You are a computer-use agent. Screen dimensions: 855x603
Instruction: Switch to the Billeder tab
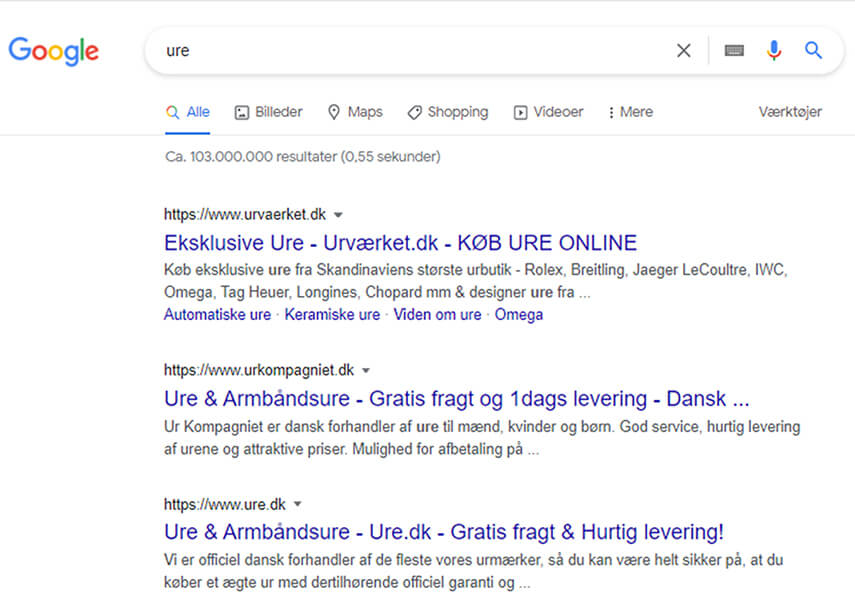268,112
